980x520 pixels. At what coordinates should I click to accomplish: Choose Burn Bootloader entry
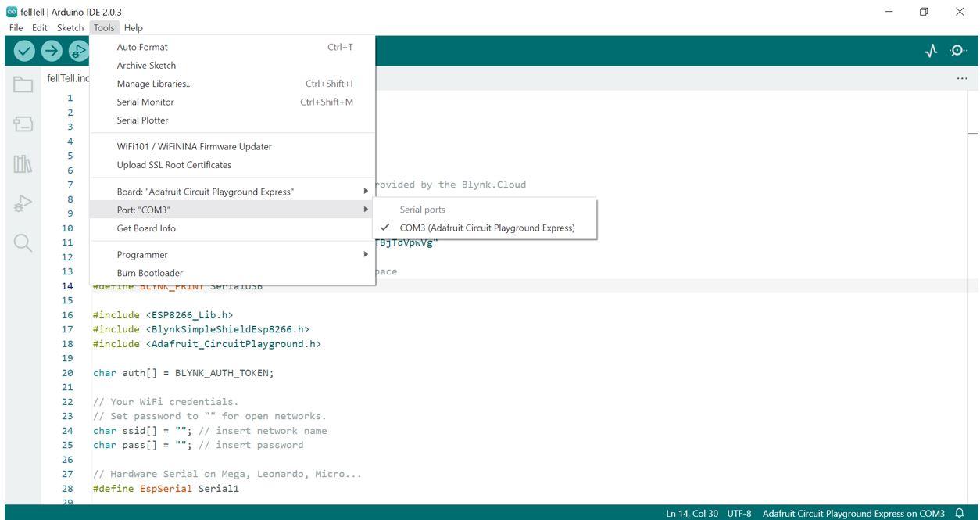coord(233,273)
